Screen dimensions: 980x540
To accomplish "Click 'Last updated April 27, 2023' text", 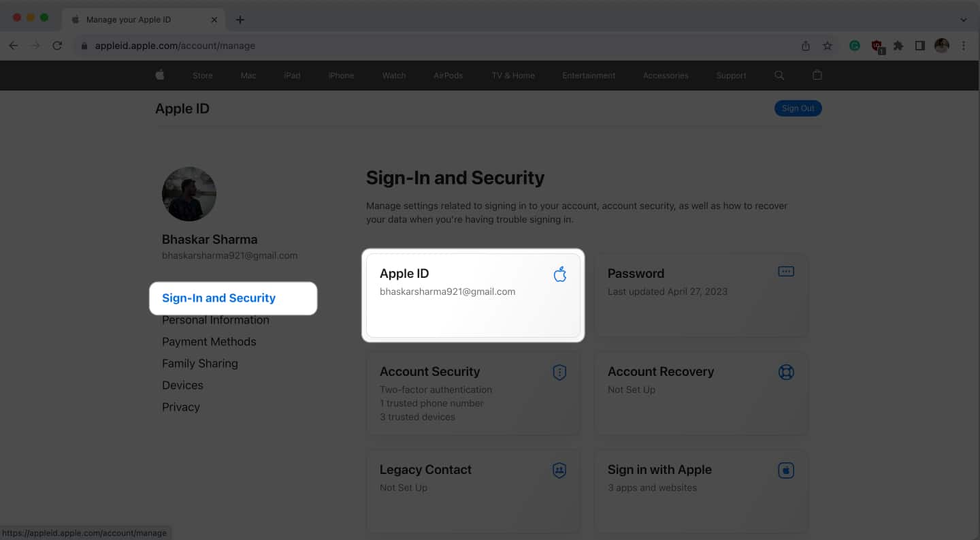I will [668, 291].
